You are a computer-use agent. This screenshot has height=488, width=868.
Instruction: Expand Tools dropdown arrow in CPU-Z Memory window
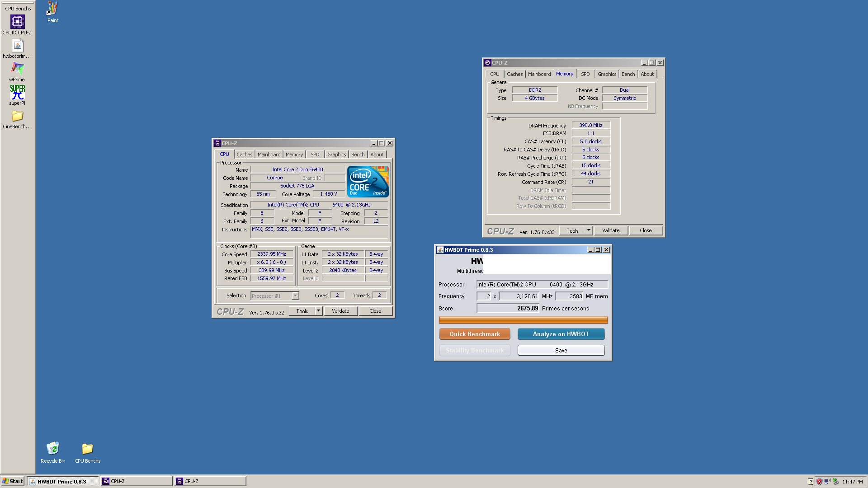click(589, 230)
